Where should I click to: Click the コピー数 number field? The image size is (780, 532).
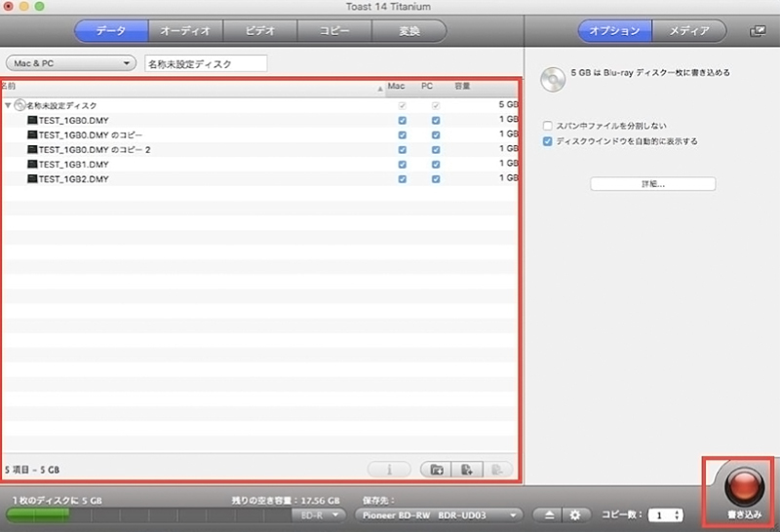661,515
